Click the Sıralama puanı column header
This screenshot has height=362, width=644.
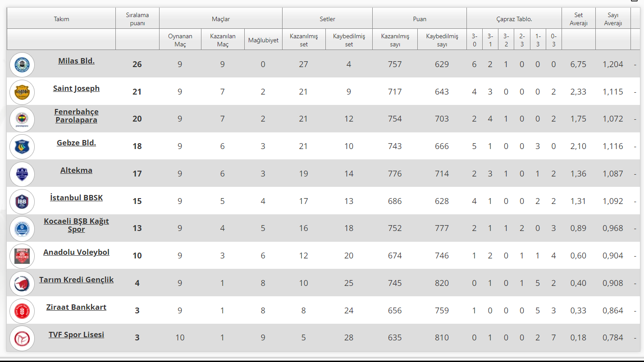[137, 19]
